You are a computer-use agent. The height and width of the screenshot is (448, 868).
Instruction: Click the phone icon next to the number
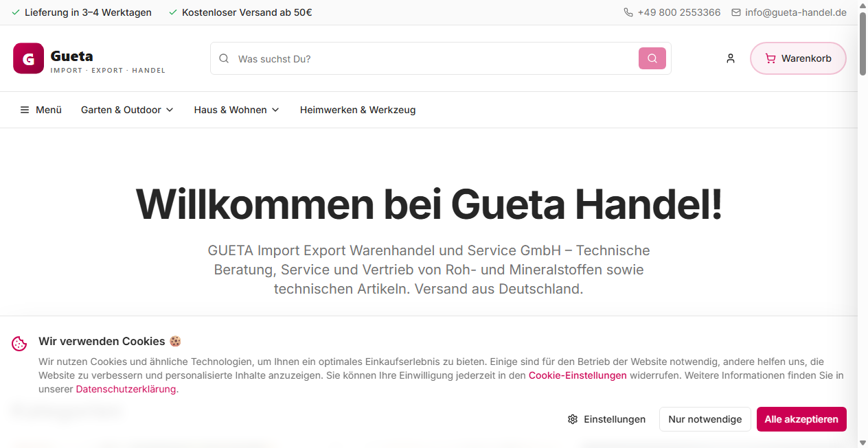click(x=627, y=12)
